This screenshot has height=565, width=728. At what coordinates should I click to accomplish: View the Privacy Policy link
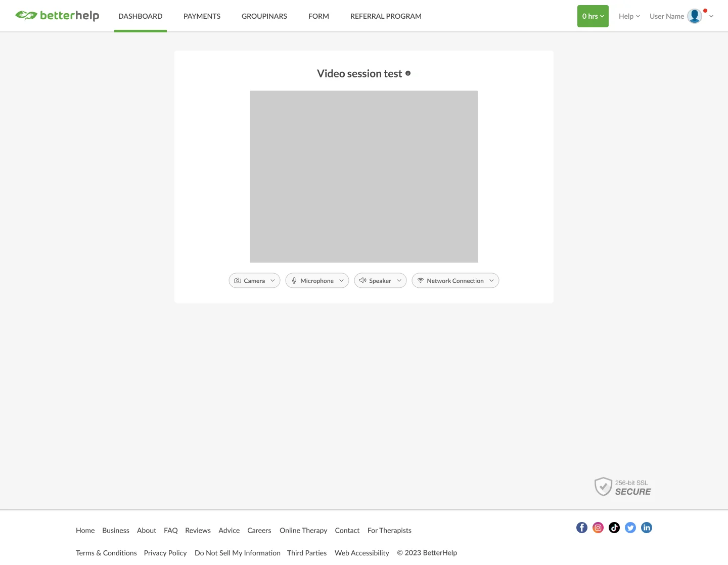tap(165, 553)
